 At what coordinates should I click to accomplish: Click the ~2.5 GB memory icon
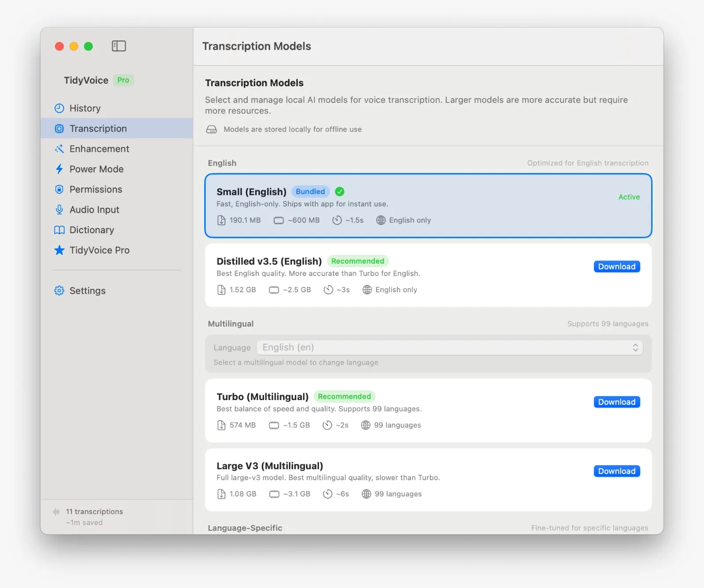(274, 290)
